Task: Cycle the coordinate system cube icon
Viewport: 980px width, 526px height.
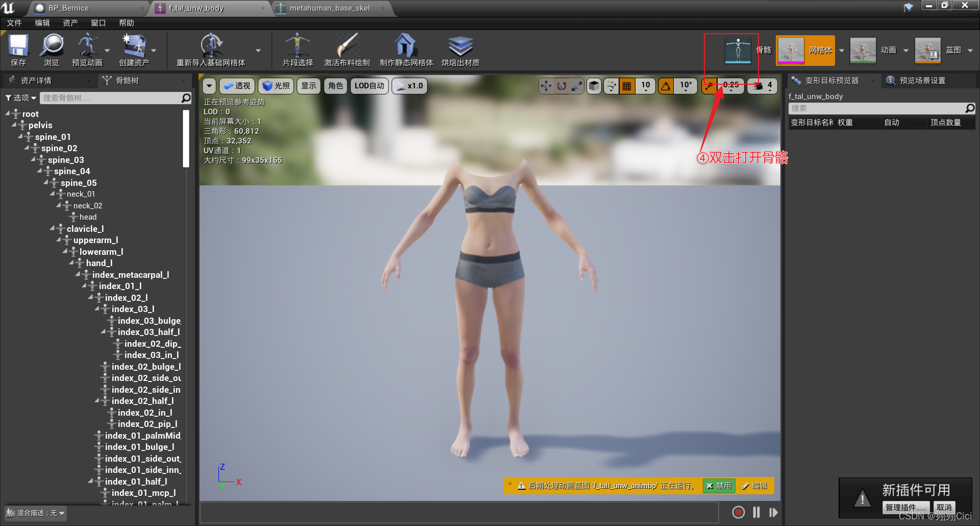Action: point(594,86)
